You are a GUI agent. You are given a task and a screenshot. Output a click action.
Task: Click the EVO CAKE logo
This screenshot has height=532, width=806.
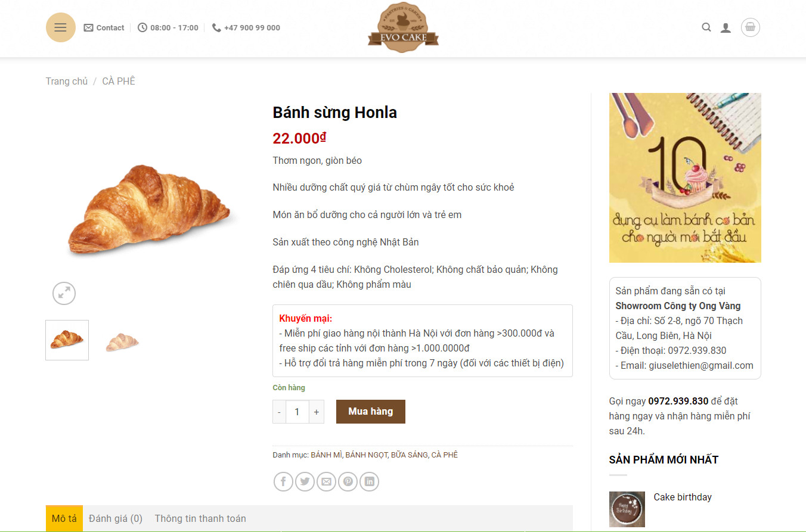click(x=403, y=27)
